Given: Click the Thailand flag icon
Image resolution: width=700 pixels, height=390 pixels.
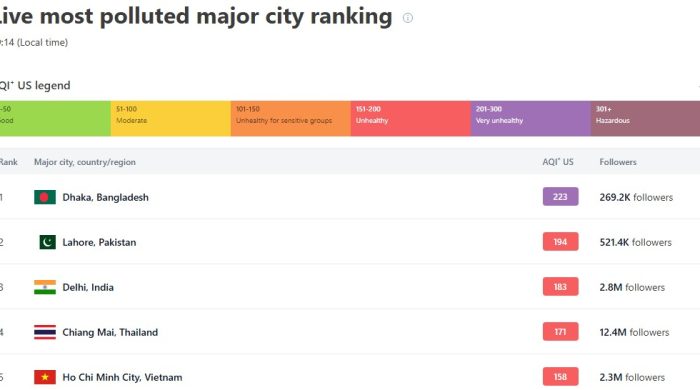Looking at the screenshot, I should point(45,332).
